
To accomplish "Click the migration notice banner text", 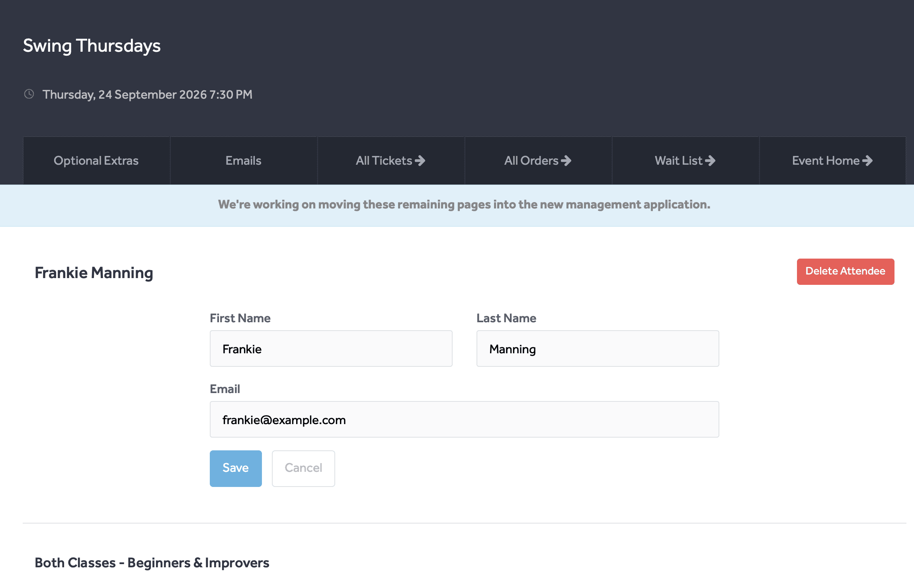I will pos(464,204).
